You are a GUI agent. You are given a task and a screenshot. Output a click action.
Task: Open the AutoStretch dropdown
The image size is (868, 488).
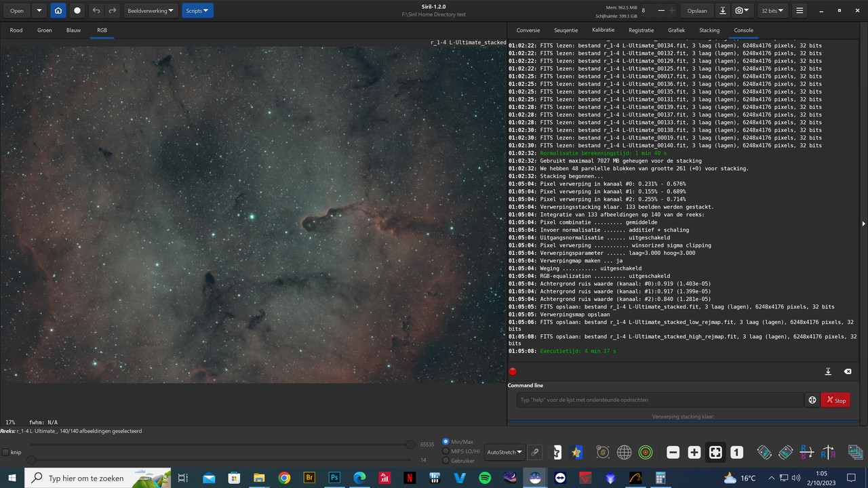[x=505, y=451]
